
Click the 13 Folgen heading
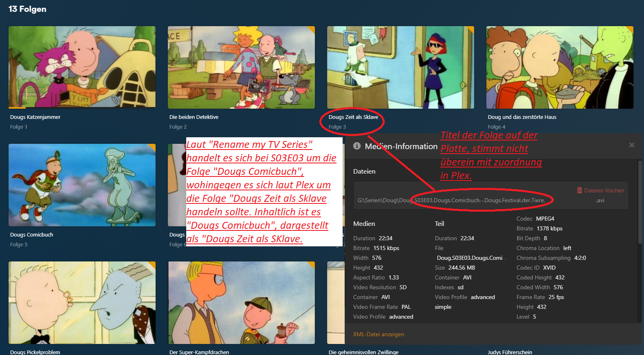coord(27,9)
